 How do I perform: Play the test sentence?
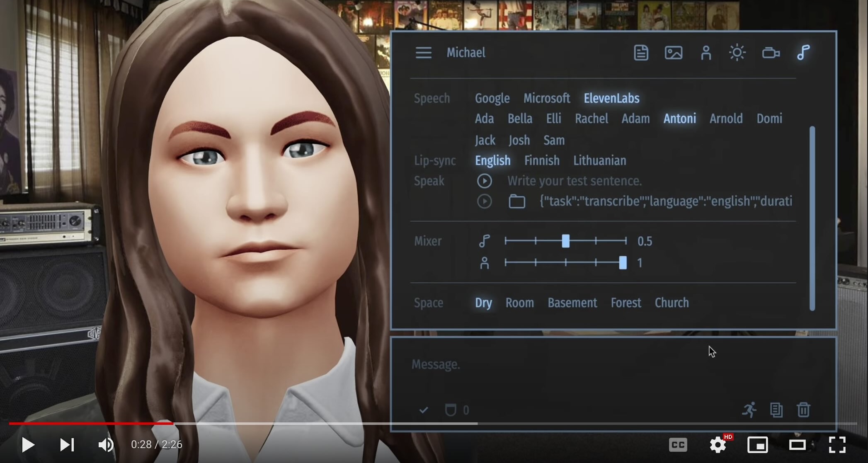tap(484, 181)
